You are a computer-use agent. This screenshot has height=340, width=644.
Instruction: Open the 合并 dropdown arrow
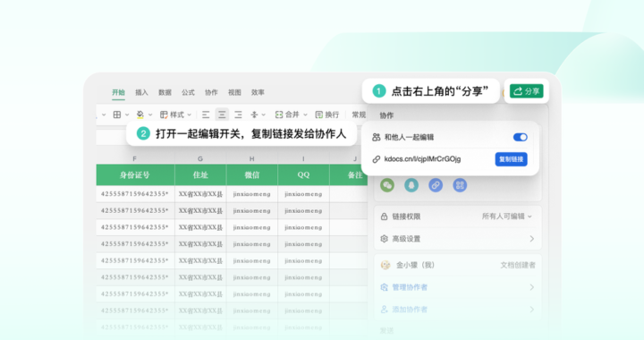click(305, 115)
